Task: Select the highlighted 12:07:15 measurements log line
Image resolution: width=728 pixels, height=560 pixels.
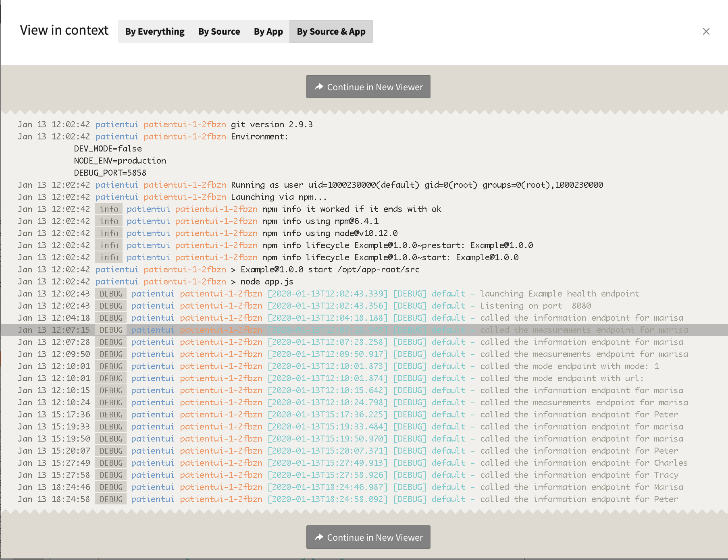Action: tap(364, 330)
